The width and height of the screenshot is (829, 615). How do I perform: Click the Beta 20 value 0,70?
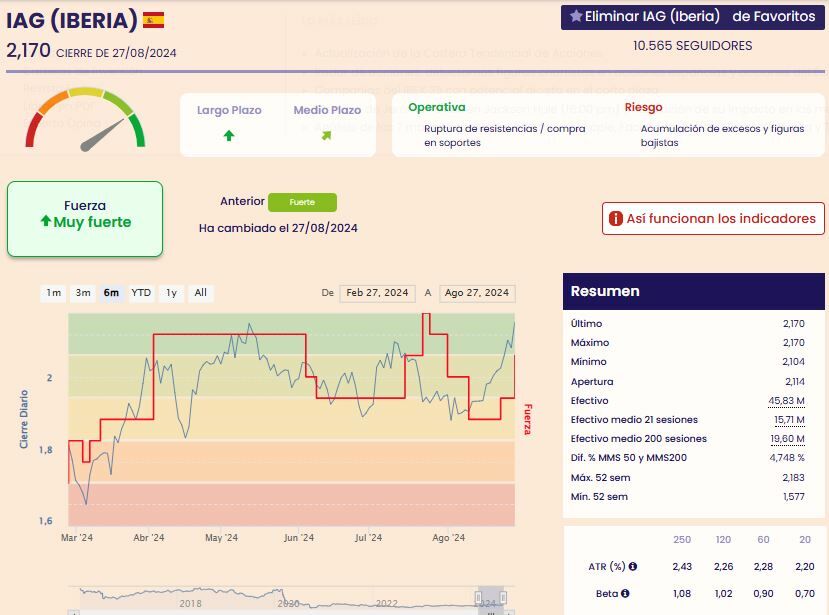click(x=804, y=593)
